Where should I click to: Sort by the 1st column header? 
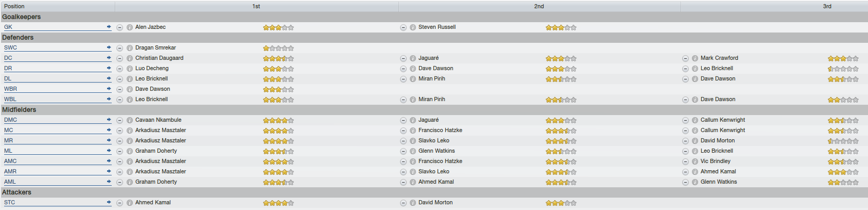(256, 6)
